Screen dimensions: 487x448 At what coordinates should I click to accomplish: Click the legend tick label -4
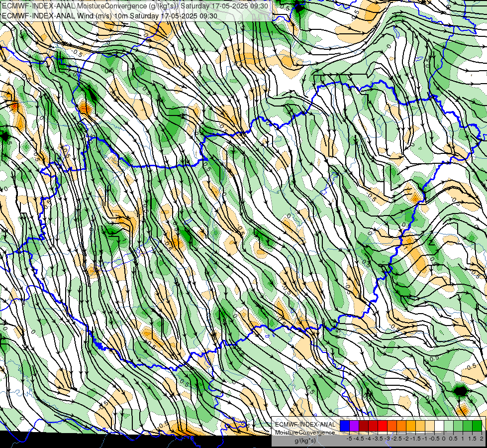click(369, 439)
